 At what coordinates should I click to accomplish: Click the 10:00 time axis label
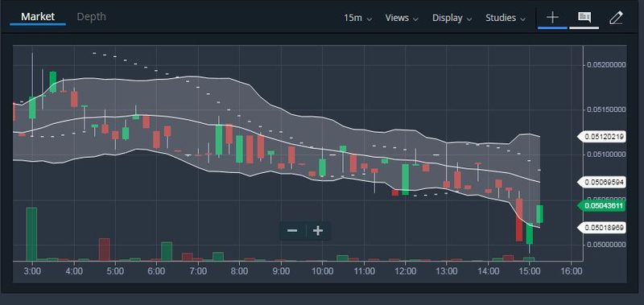tap(323, 271)
